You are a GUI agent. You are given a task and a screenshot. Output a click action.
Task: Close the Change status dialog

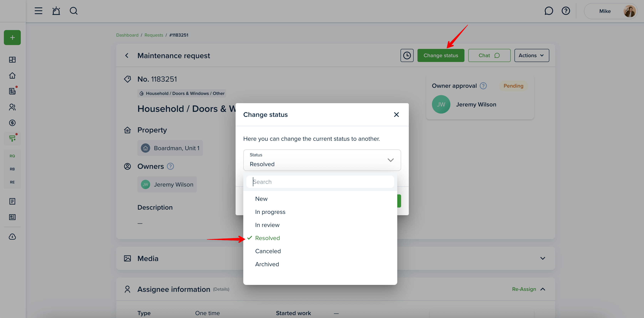(x=396, y=115)
